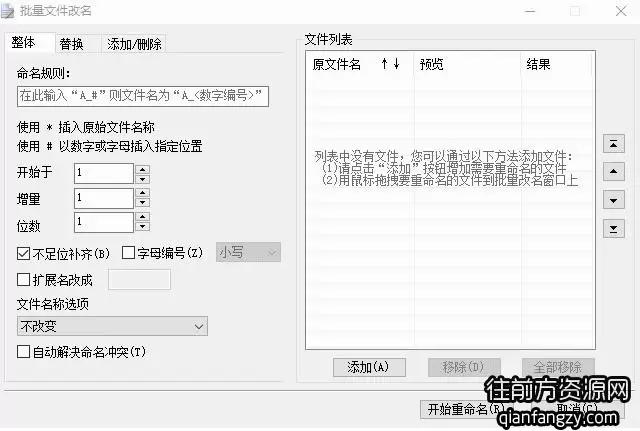Enable the 字母编号(Z) checkbox
Viewport: 640px width, 431px height.
tap(128, 253)
